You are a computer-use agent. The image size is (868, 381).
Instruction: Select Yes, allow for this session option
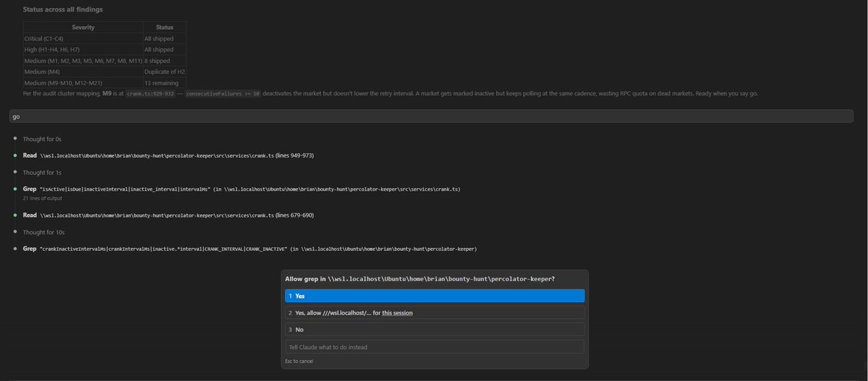pyautogui.click(x=435, y=312)
